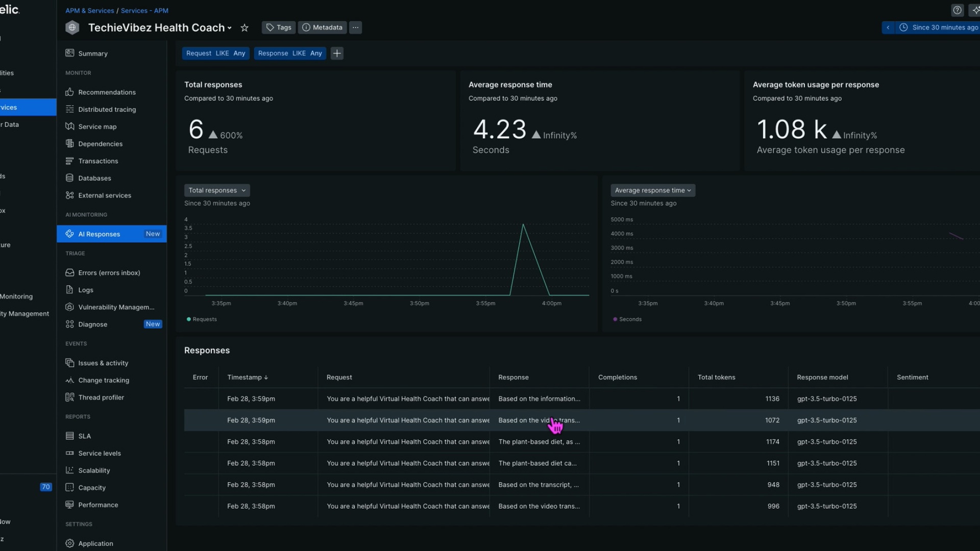Click the External services icon

pyautogui.click(x=70, y=195)
